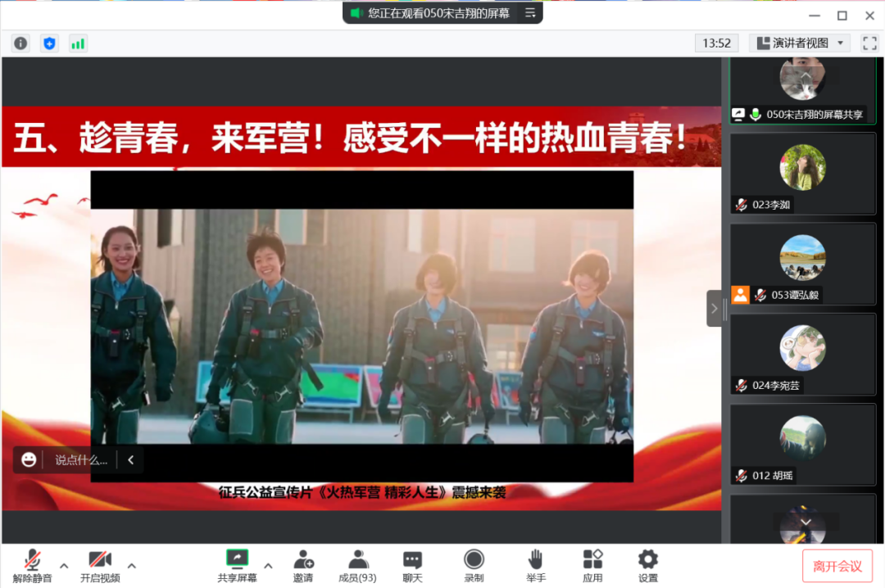Raise hand in the meeting
Image resolution: width=885 pixels, height=588 pixels.
tap(536, 565)
